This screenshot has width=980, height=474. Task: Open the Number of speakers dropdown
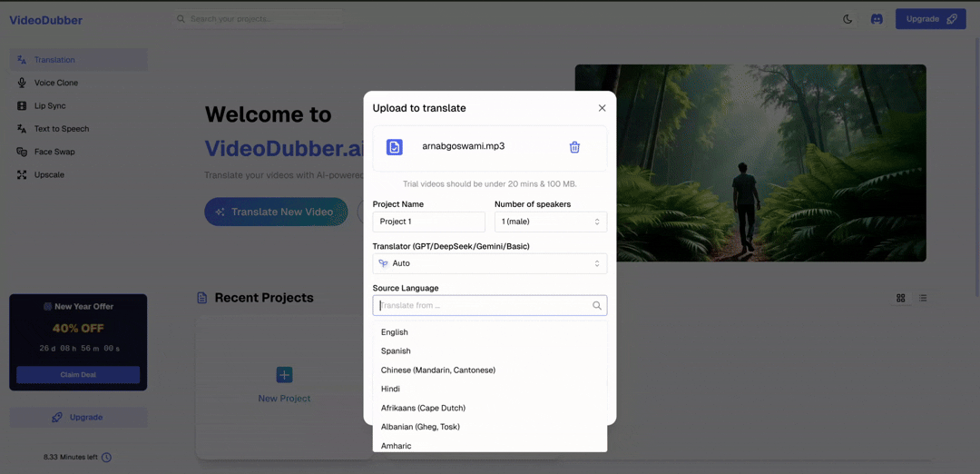pos(551,222)
